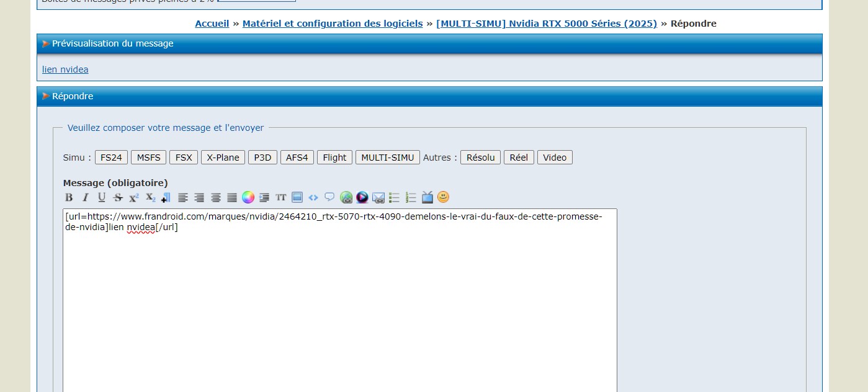The height and width of the screenshot is (392, 868).
Task: Open the Nvidia RTX 5000 Séries topic link
Action: point(547,24)
